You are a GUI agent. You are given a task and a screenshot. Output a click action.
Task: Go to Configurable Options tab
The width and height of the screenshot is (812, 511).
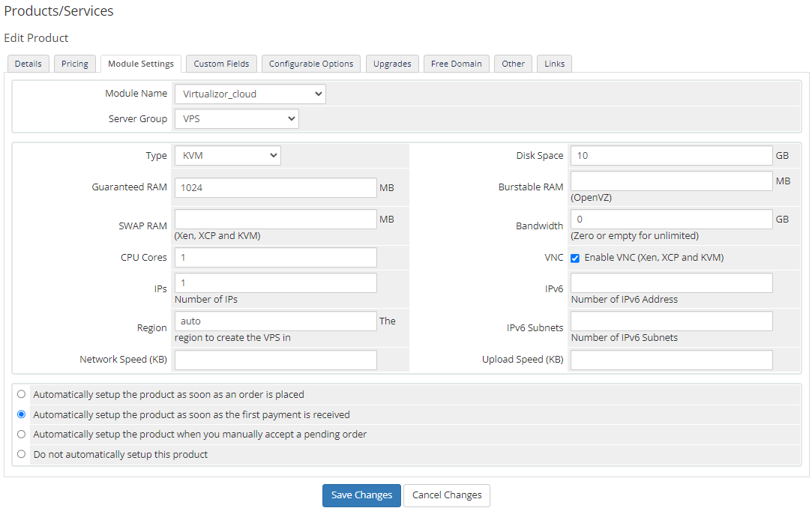coord(311,64)
